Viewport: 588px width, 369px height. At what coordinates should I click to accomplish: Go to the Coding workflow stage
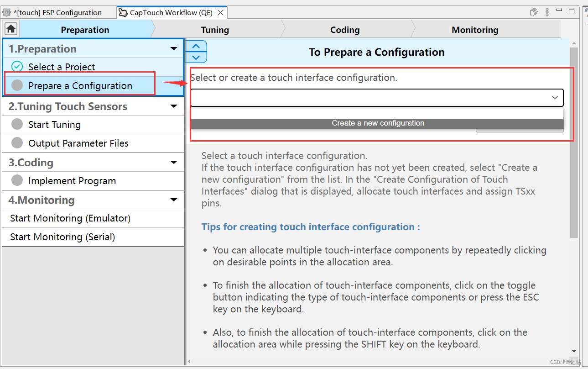(x=345, y=30)
